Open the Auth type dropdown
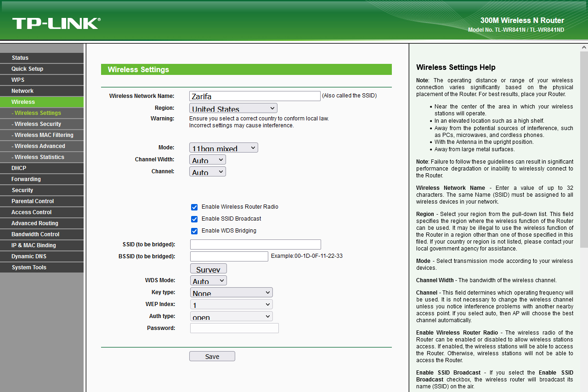Viewport: 588px width, 392px height. click(x=232, y=316)
